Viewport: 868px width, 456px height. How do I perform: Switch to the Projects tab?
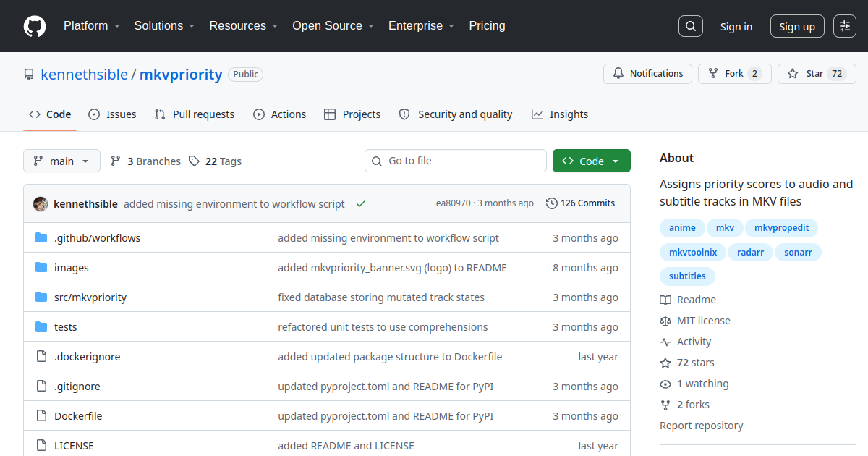click(x=352, y=114)
